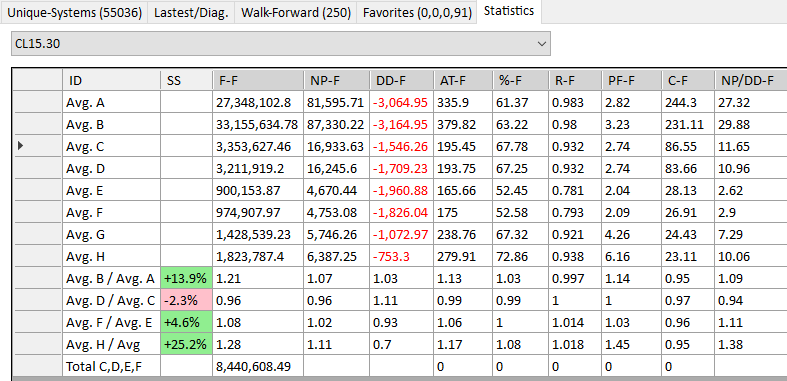The height and width of the screenshot is (381, 787).
Task: Open the CL15.30 dropdown arrow
Action: pyautogui.click(x=542, y=44)
